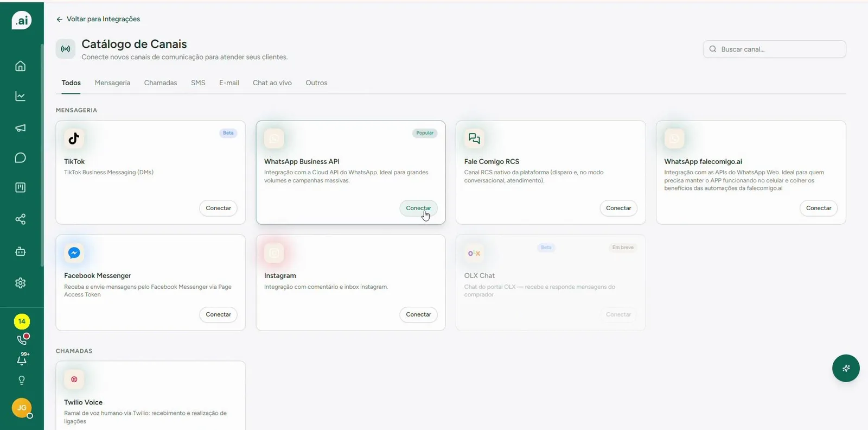Switch to the Mensageria tab
Screen dimensions: 868x430
coord(112,83)
